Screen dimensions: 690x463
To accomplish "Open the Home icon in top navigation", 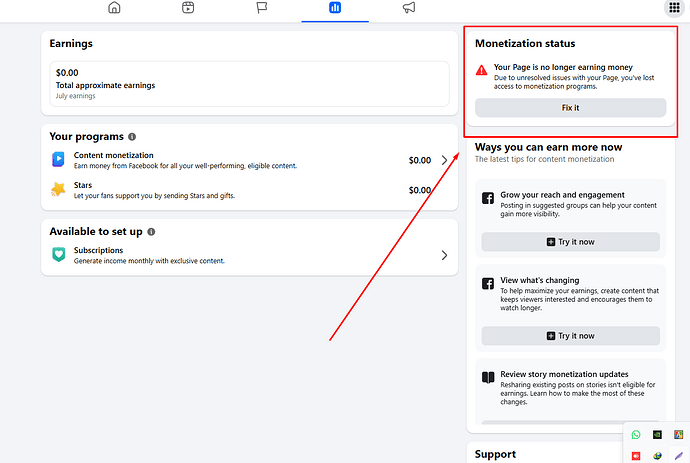I will tap(114, 7).
